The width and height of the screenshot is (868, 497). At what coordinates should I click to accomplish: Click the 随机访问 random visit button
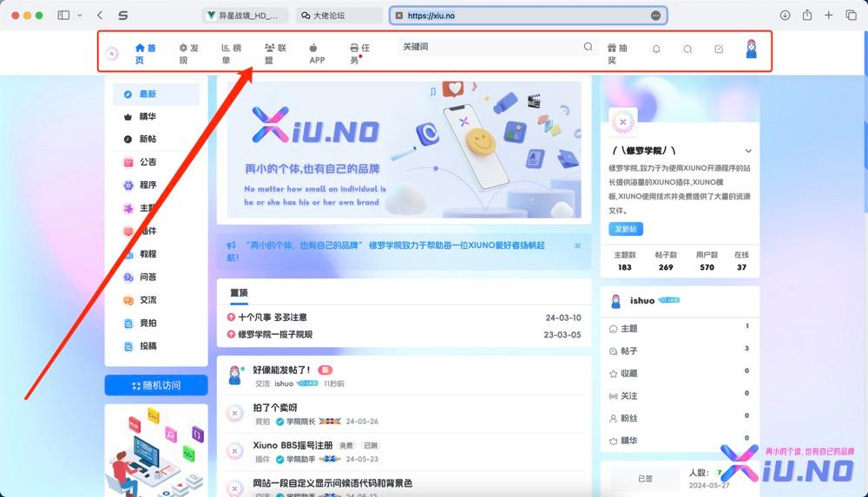[156, 385]
